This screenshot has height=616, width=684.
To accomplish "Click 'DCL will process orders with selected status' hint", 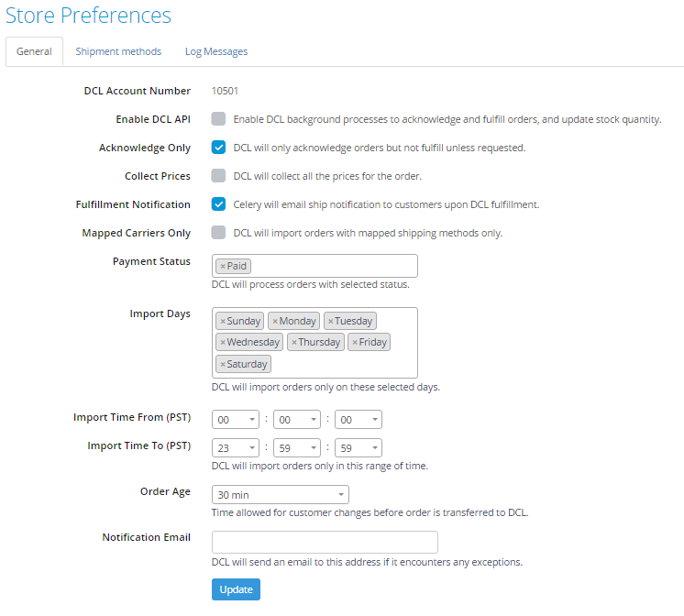I will 311,284.
